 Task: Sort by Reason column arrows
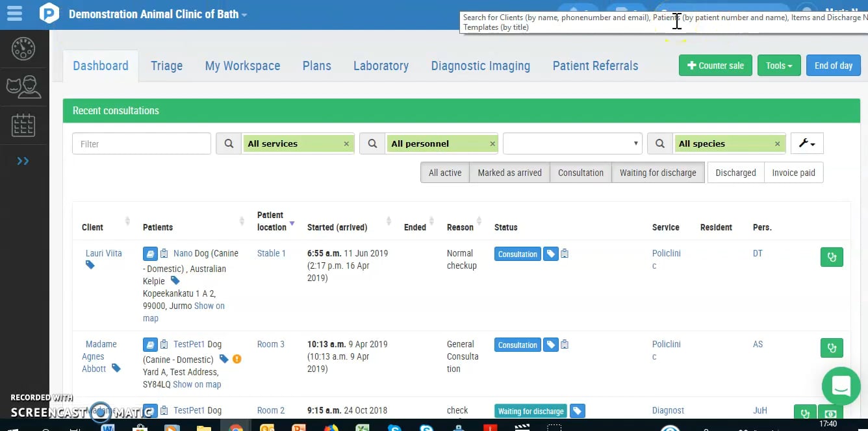pyautogui.click(x=479, y=221)
